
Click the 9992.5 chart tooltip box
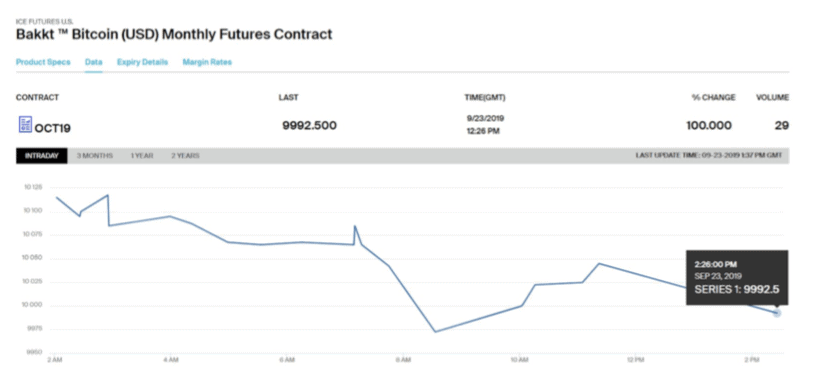pyautogui.click(x=737, y=278)
